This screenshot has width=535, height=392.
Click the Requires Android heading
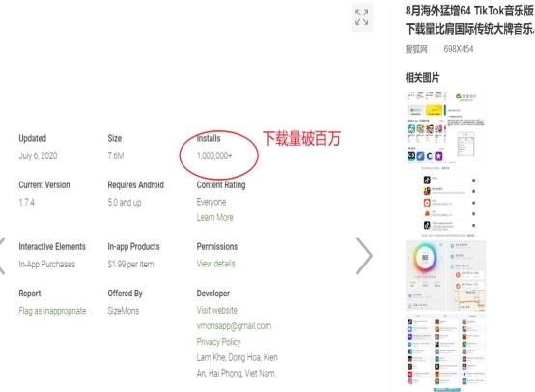(136, 185)
